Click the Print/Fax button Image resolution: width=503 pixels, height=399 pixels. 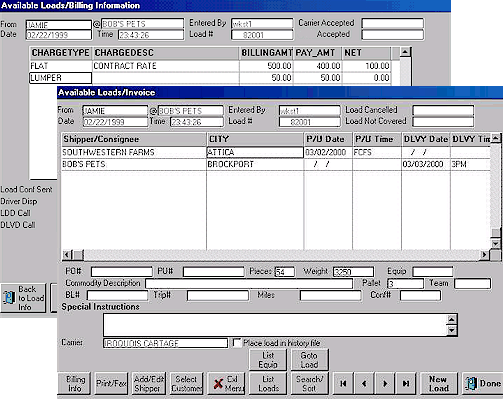111,383
